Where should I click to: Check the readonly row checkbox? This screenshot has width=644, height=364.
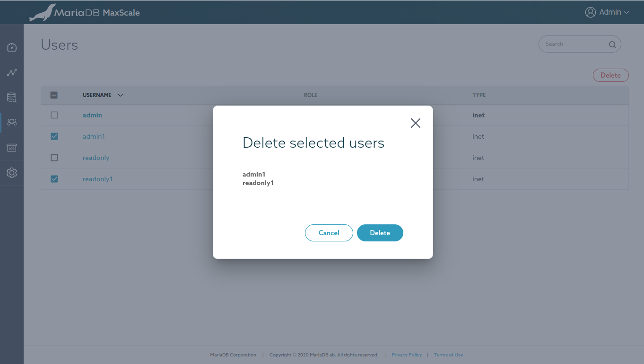click(54, 158)
